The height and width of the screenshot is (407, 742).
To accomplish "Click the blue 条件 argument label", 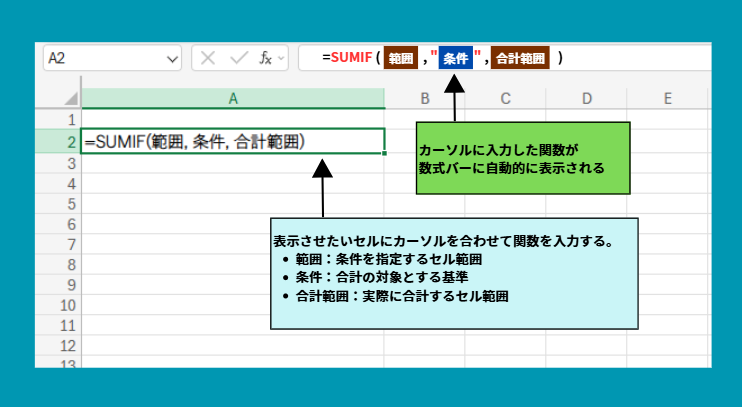I will (456, 59).
